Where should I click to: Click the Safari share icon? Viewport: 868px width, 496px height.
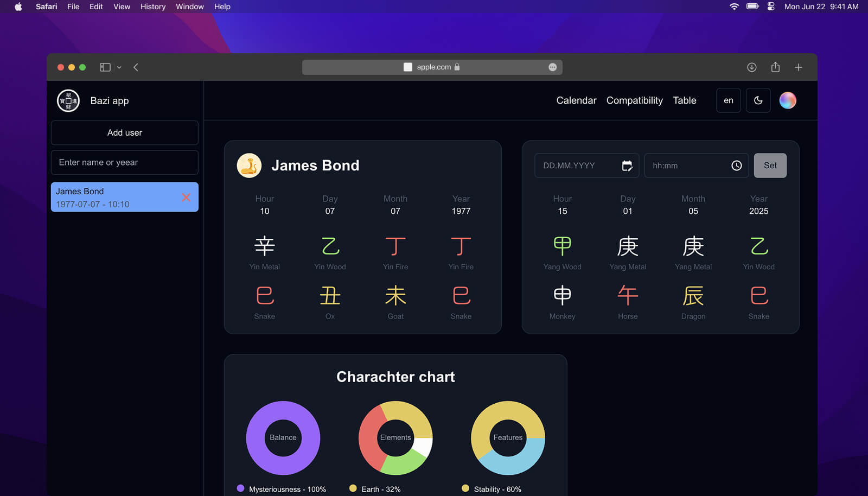775,67
